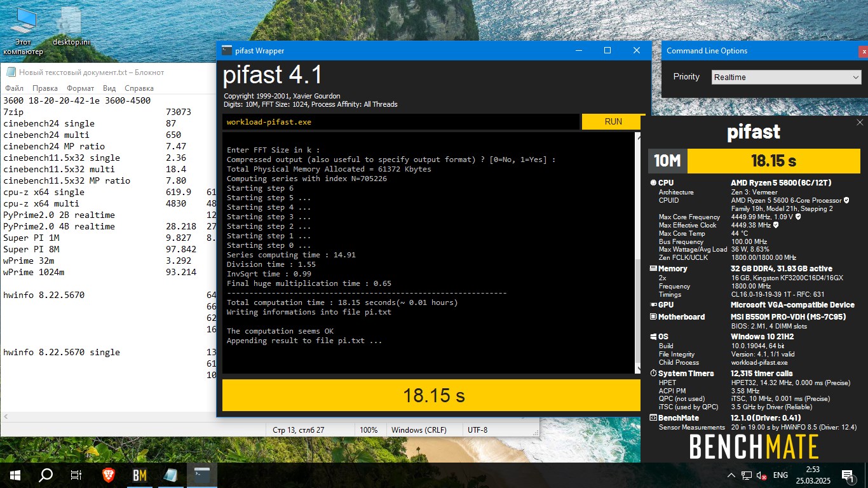Click the 'Стр 13, стлб 27' status entry
868x488 pixels.
299,430
